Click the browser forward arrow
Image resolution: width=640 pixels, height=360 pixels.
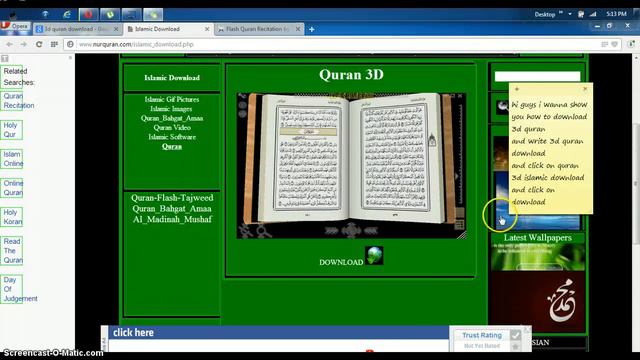pyautogui.click(x=23, y=44)
